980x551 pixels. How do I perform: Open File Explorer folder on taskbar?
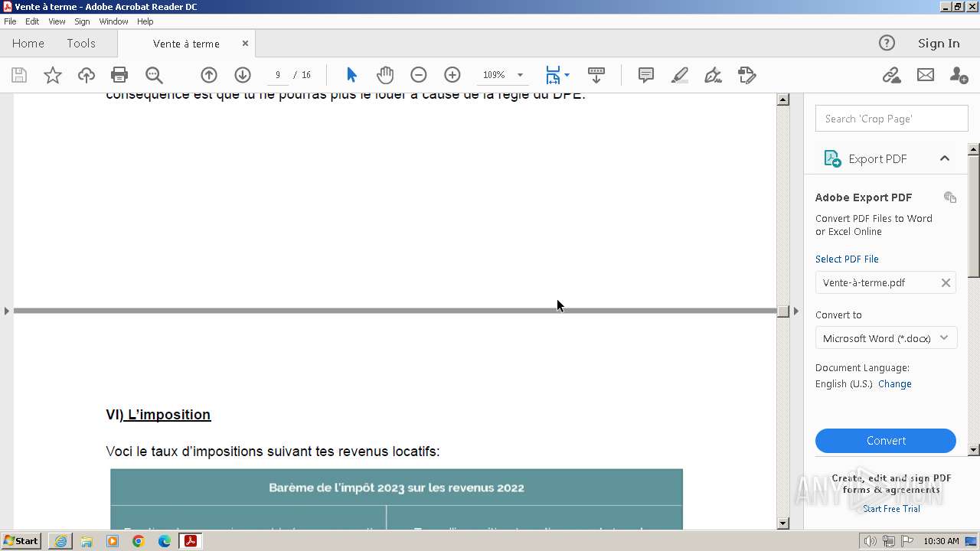[87, 541]
